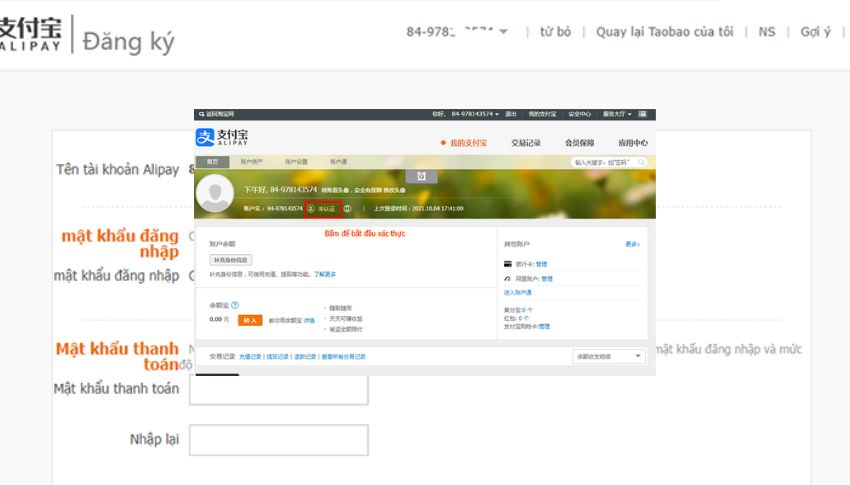This screenshot has height=485, width=850.
Task: Click the grid menu icon in the dark top bar
Action: (642, 114)
